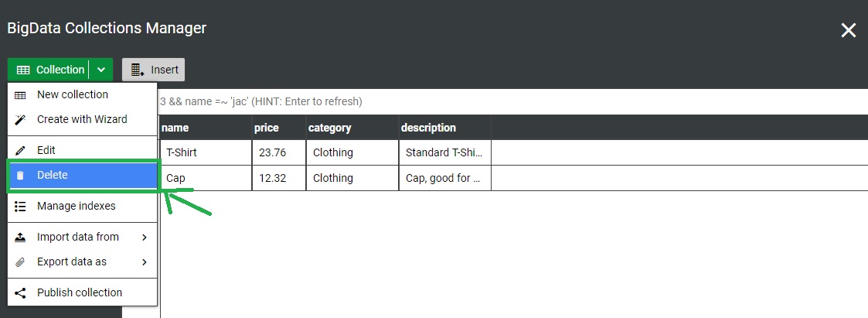The width and height of the screenshot is (868, 318).
Task: Expand the Export data as submenu arrow
Action: tap(145, 262)
